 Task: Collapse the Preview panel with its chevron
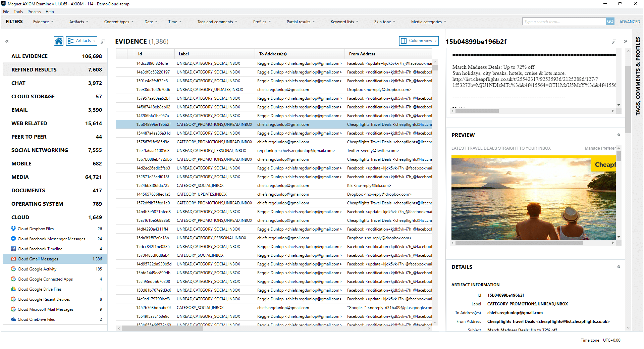click(x=619, y=134)
